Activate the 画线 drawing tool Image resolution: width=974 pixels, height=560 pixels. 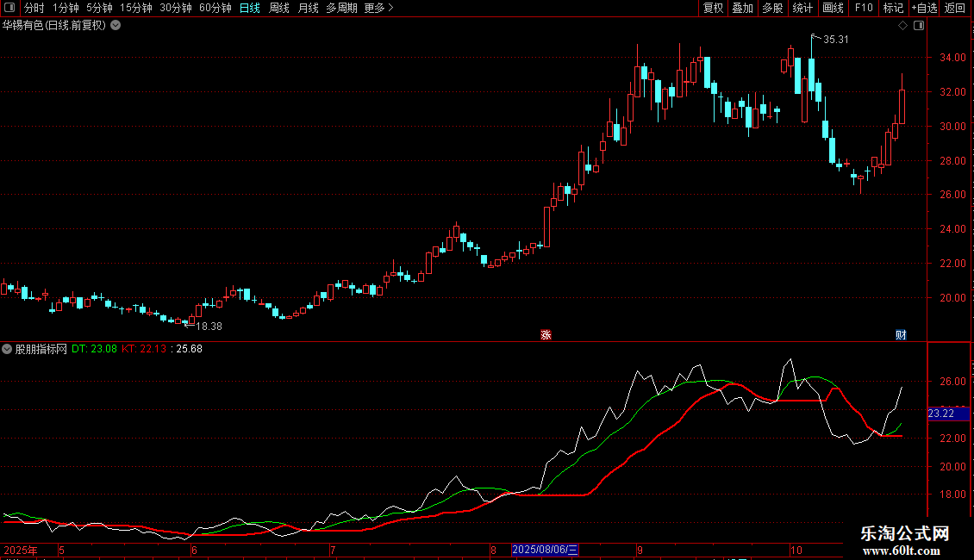pyautogui.click(x=833, y=8)
